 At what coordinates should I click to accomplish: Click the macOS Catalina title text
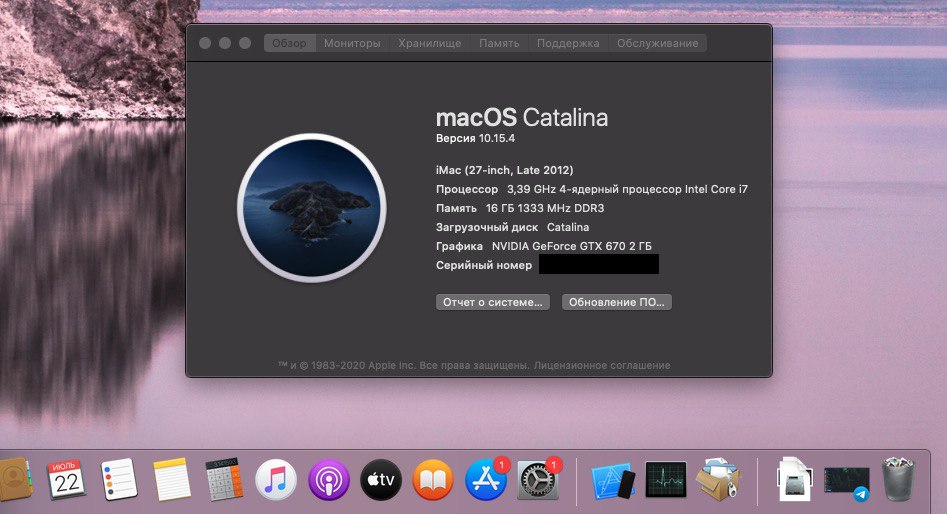pyautogui.click(x=522, y=117)
